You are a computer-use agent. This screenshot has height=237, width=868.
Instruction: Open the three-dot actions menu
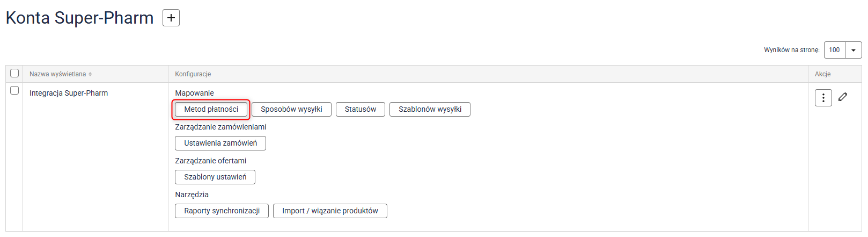[823, 98]
